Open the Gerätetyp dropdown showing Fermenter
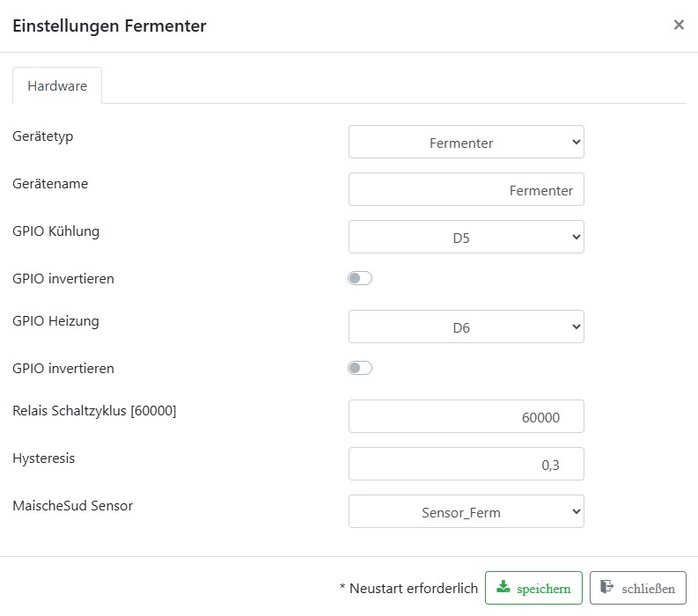The width and height of the screenshot is (698, 616). 466,142
